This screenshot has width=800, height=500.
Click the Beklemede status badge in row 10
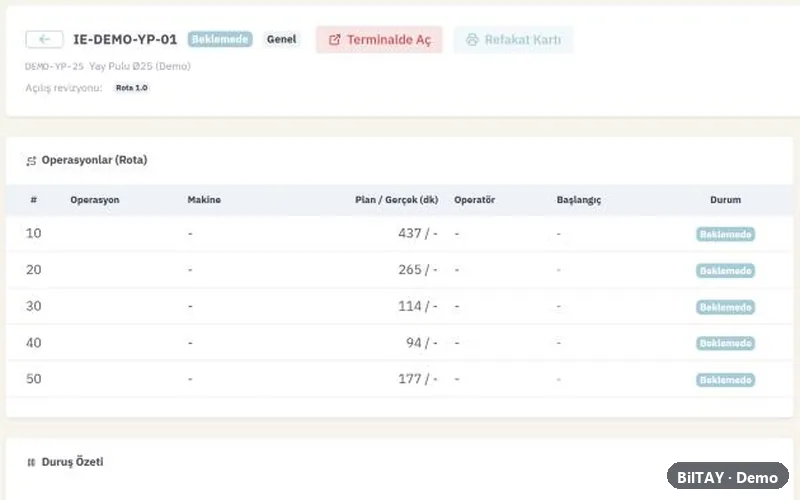click(x=726, y=234)
